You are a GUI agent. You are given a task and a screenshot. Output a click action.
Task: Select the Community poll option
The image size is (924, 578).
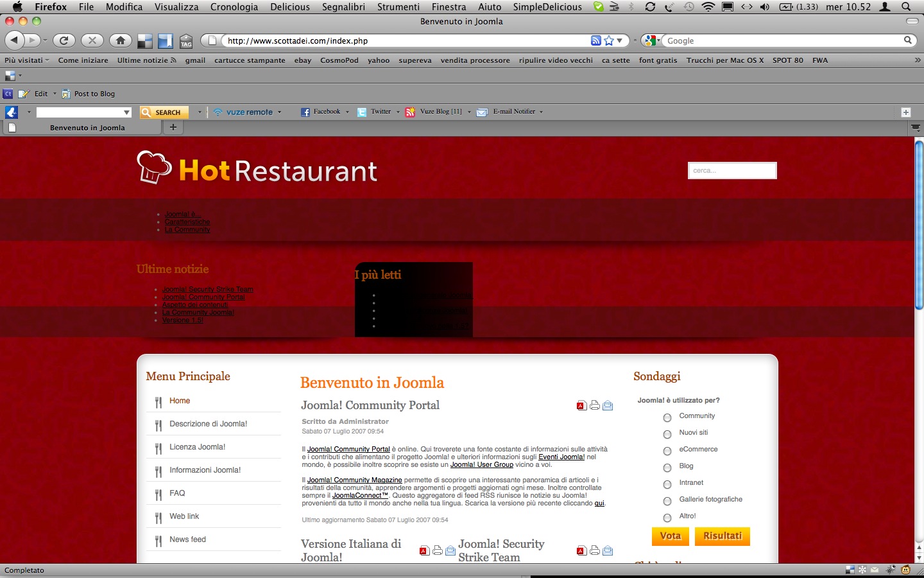(x=667, y=417)
